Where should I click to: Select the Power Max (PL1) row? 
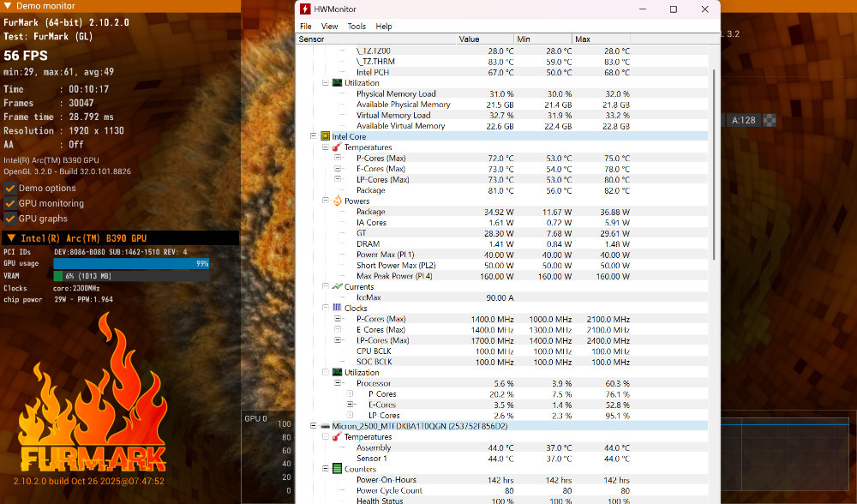pos(501,255)
